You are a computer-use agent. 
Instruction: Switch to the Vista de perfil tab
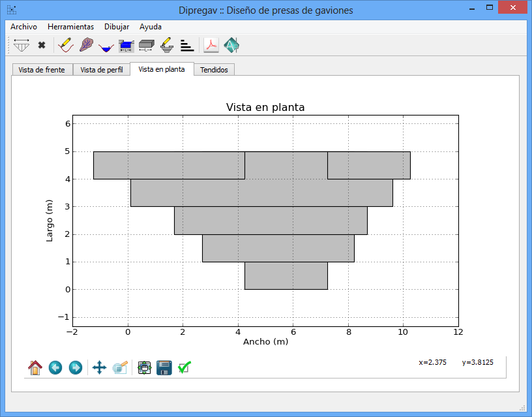coord(101,70)
